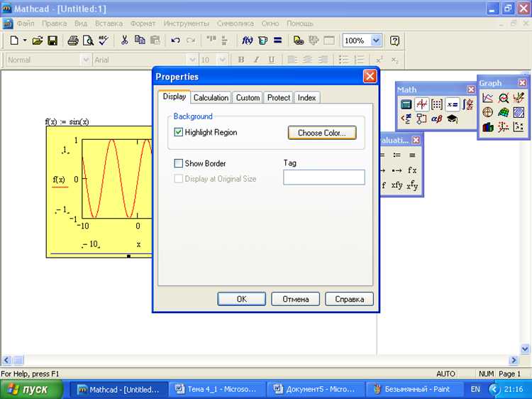Screen dimensions: 532x399
Task: Run the spelling check icon
Action: click(104, 40)
